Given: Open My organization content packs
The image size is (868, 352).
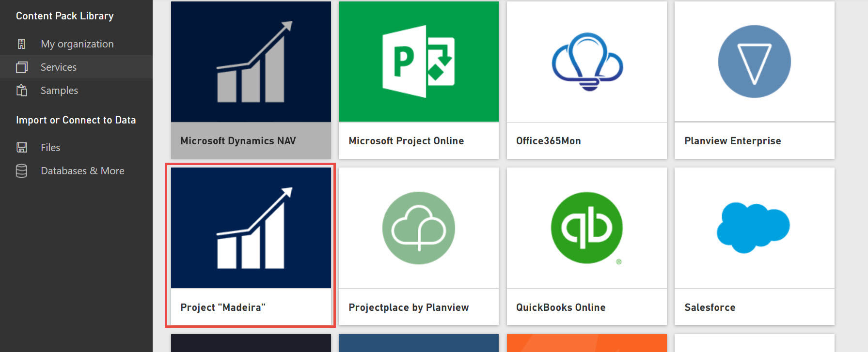Looking at the screenshot, I should click(x=77, y=44).
